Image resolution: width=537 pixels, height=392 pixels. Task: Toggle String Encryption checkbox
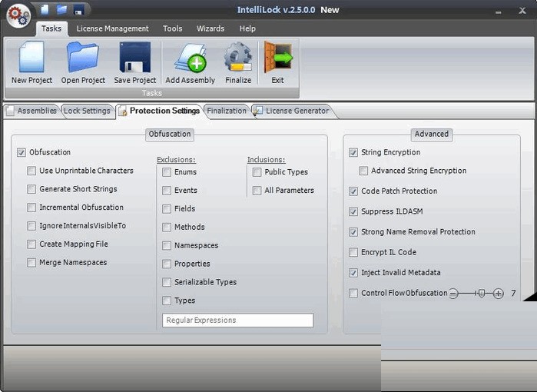(353, 152)
